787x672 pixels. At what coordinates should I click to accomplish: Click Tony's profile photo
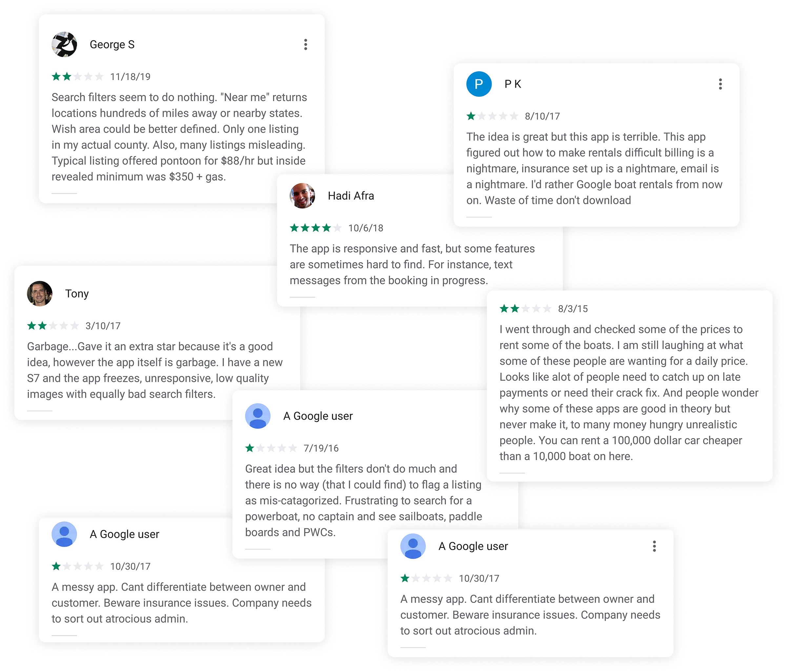[x=39, y=293]
